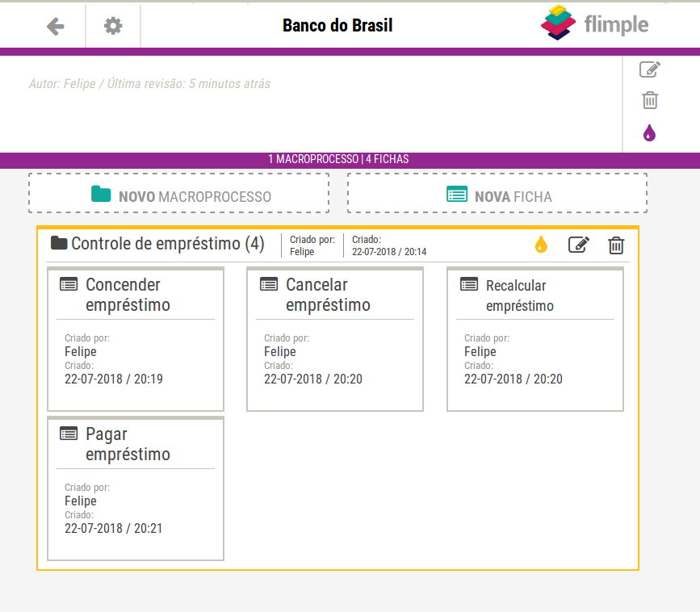This screenshot has height=612, width=700.
Task: Click the 22-07-2018 / 20:21 date on Pagar card
Action: [x=113, y=529]
